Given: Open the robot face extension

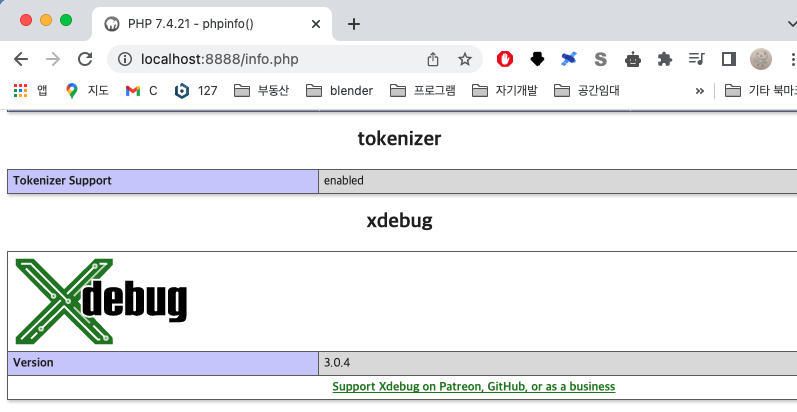Looking at the screenshot, I should click(633, 59).
